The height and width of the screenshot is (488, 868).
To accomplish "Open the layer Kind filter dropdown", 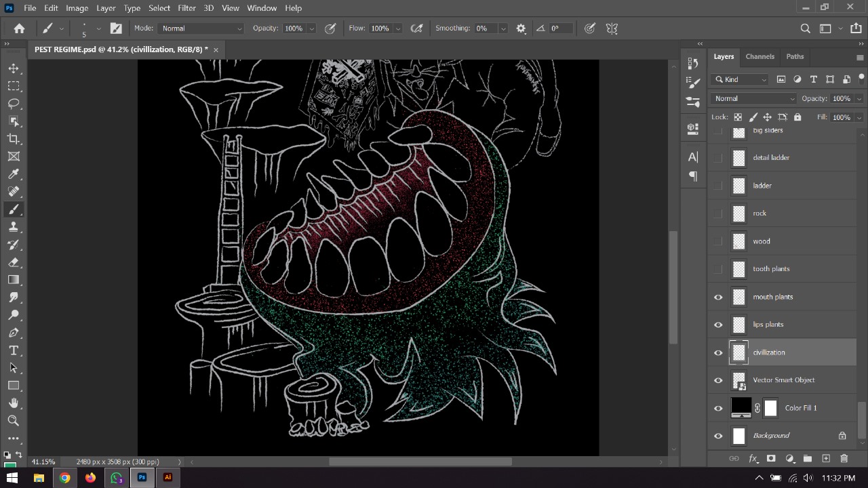I will click(740, 79).
